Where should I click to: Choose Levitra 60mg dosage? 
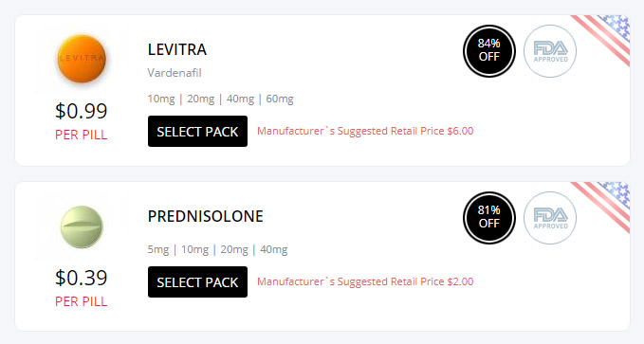pos(280,99)
